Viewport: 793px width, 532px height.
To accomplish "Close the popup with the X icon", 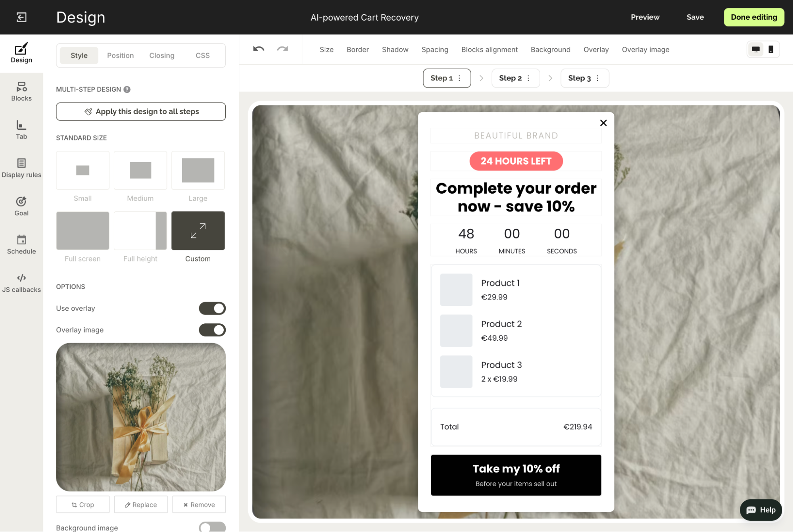I will 603,123.
